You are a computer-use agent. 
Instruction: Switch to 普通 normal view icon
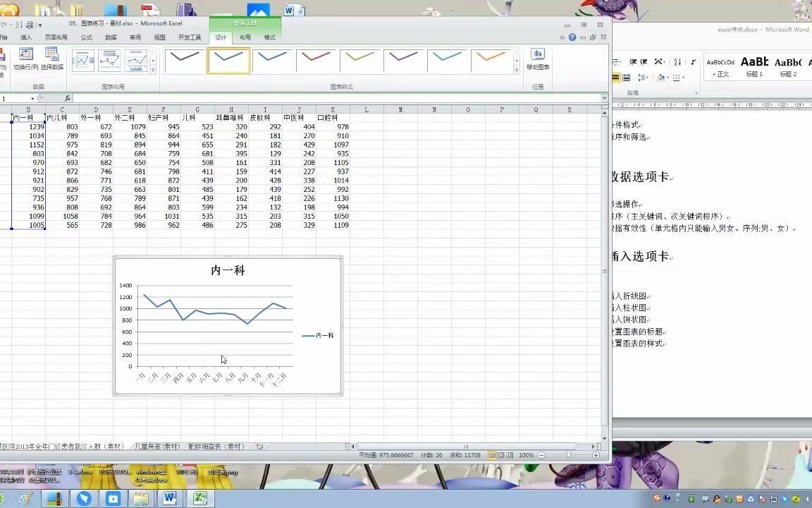point(491,455)
